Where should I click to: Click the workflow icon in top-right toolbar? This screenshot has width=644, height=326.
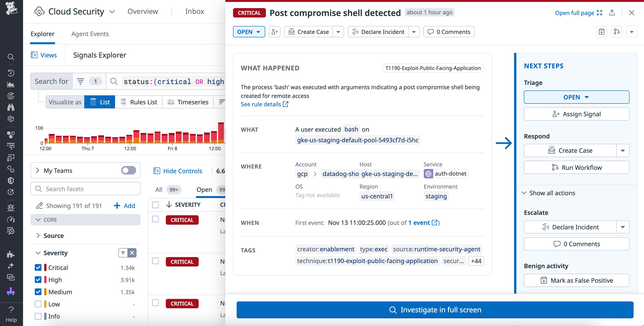click(x=616, y=32)
